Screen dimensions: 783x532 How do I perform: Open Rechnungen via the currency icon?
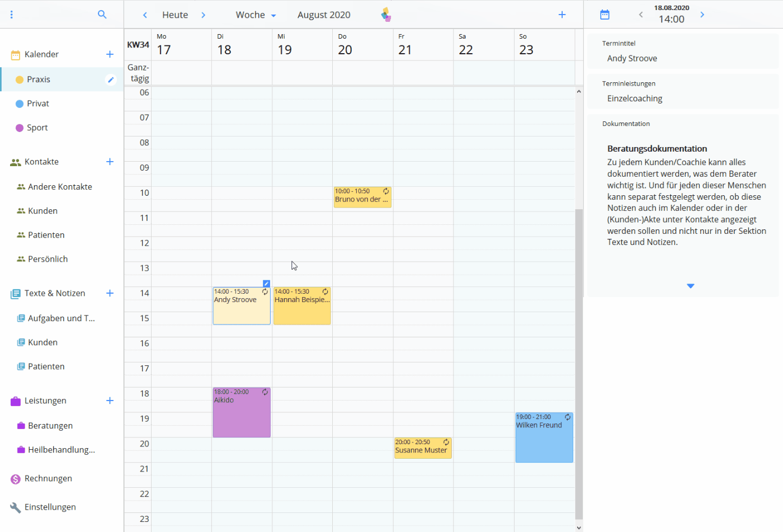pyautogui.click(x=15, y=478)
